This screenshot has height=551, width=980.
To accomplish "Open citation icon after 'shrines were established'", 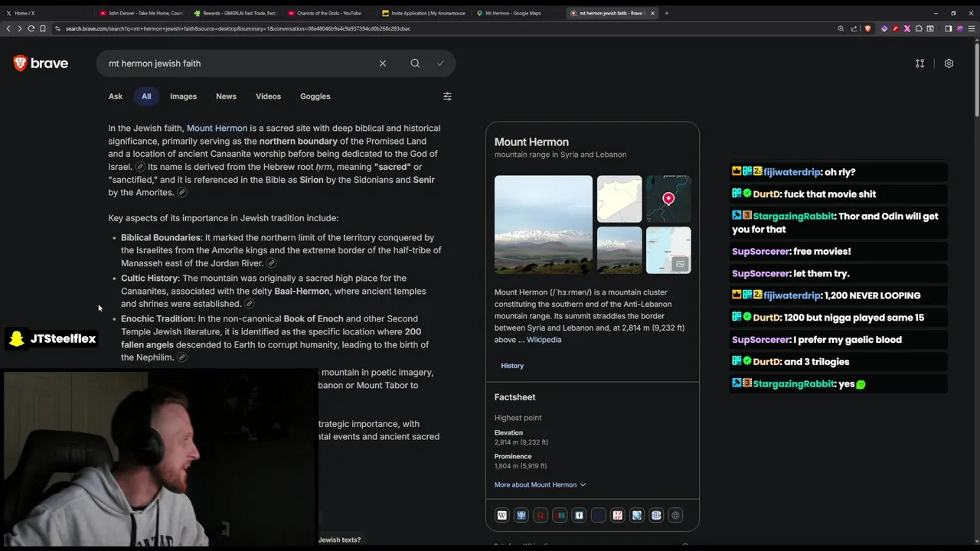I will pyautogui.click(x=249, y=304).
